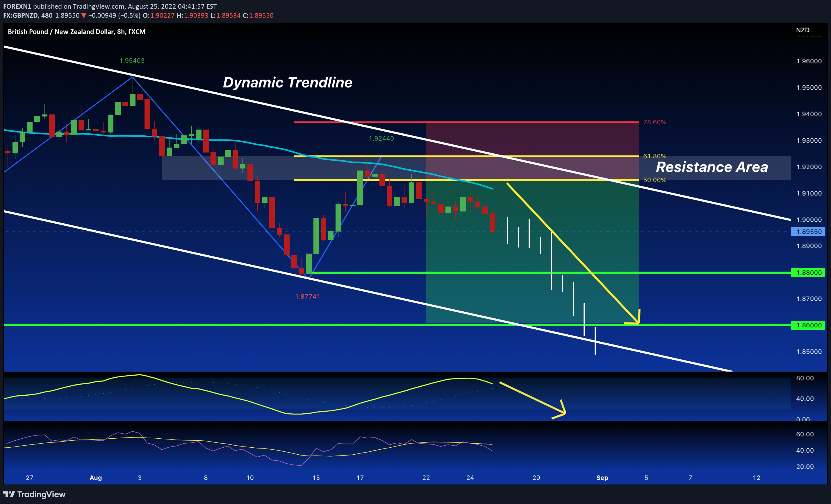Select the 61.80% Fibonacci level label
831x504 pixels.
[655, 156]
